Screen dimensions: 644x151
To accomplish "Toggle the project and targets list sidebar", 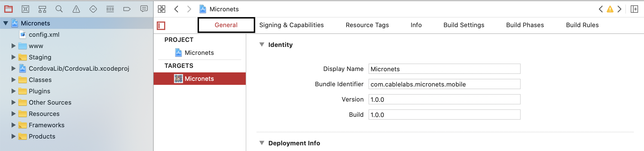I will coord(161,26).
